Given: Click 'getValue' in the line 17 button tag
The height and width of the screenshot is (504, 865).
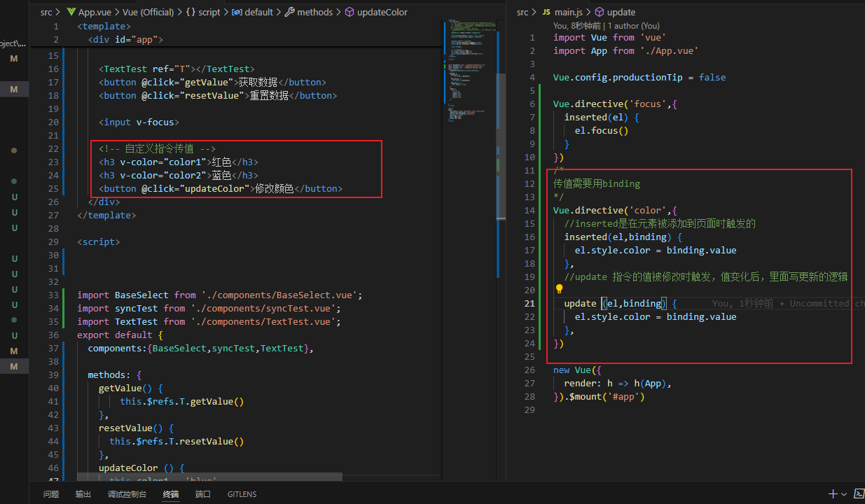Looking at the screenshot, I should [207, 82].
